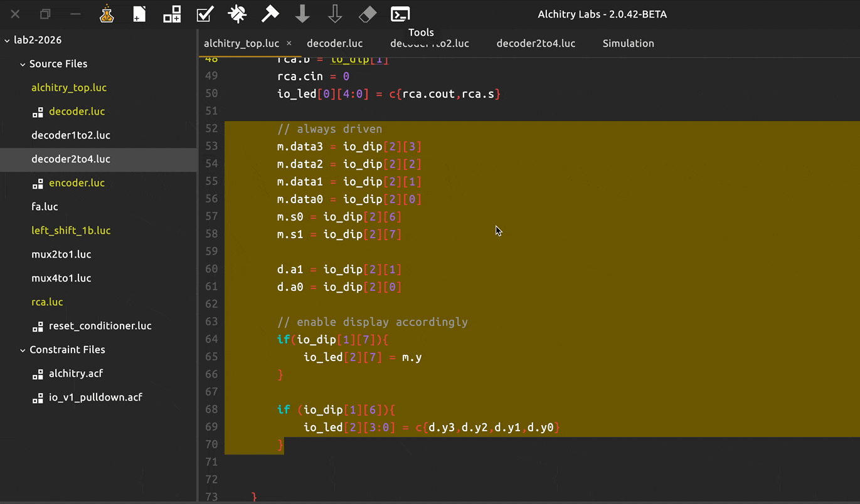
Task: Click the hammer build icon
Action: click(270, 14)
